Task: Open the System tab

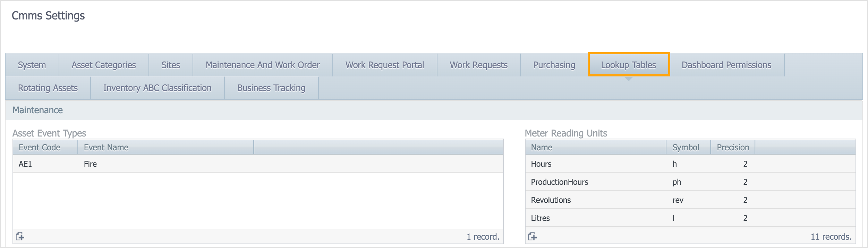Action: click(x=32, y=65)
